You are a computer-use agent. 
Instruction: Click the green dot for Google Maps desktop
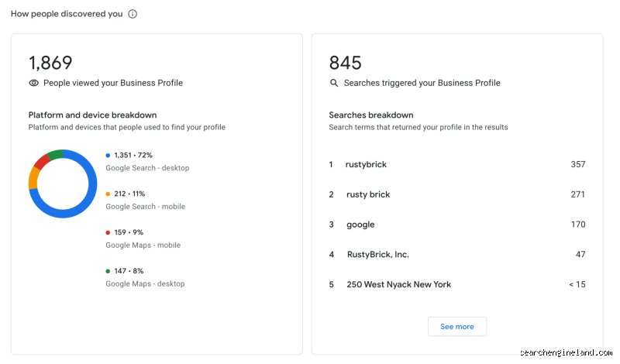pos(108,271)
